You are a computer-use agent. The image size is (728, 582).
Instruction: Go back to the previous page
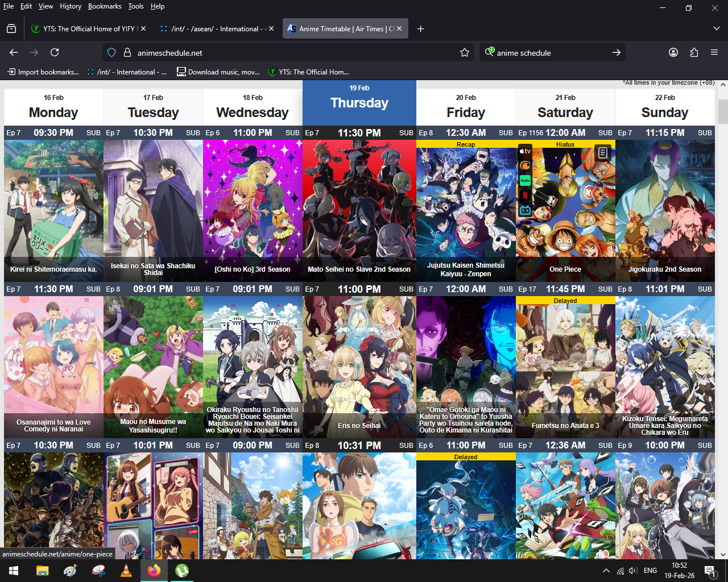[x=14, y=52]
